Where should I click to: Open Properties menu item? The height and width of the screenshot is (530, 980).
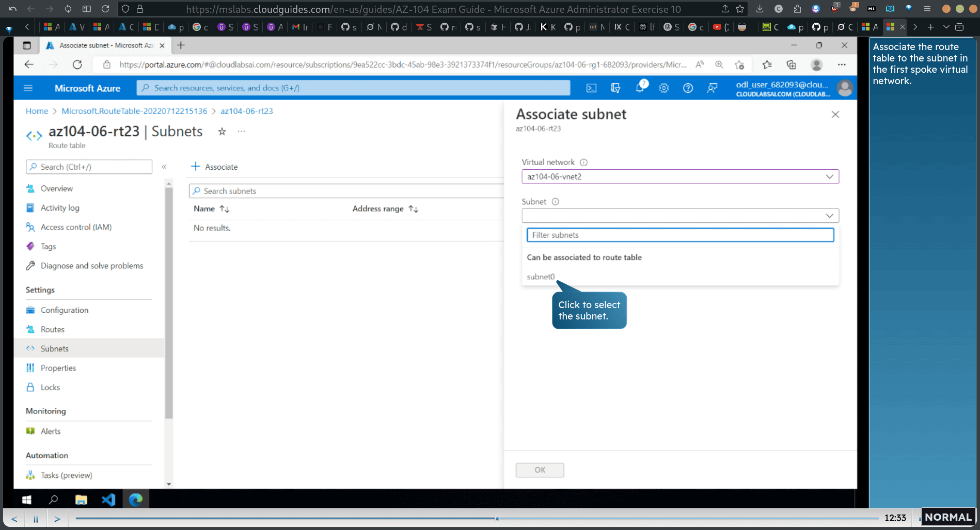click(58, 368)
